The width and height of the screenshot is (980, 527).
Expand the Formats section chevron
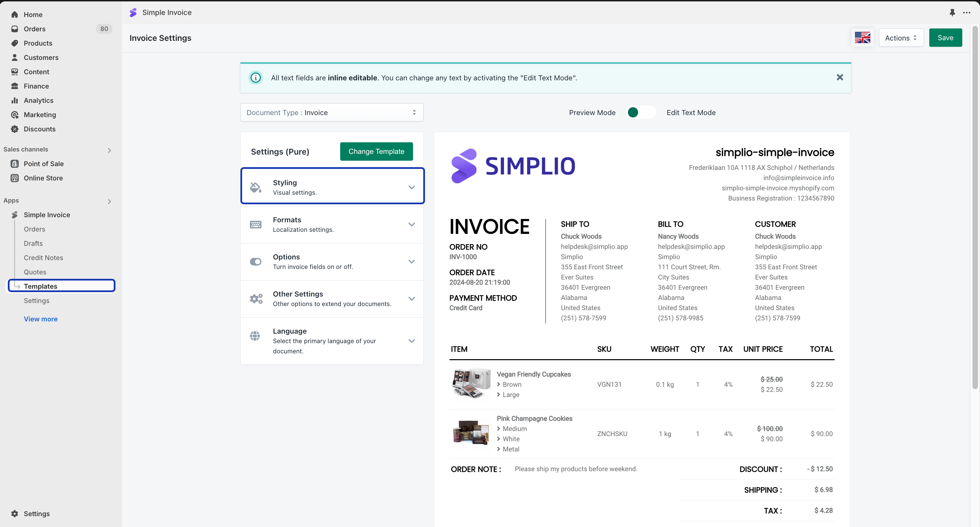[x=411, y=224]
